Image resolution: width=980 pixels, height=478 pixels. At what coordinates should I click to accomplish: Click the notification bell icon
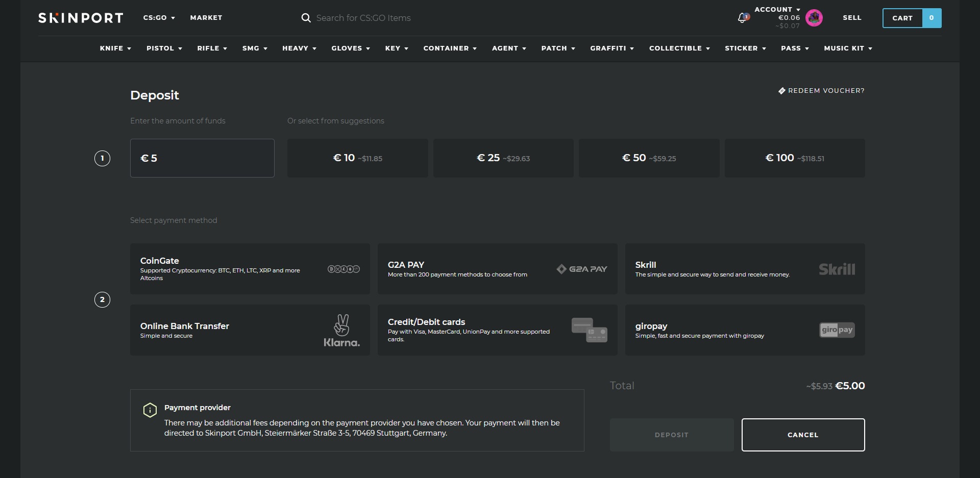tap(742, 18)
